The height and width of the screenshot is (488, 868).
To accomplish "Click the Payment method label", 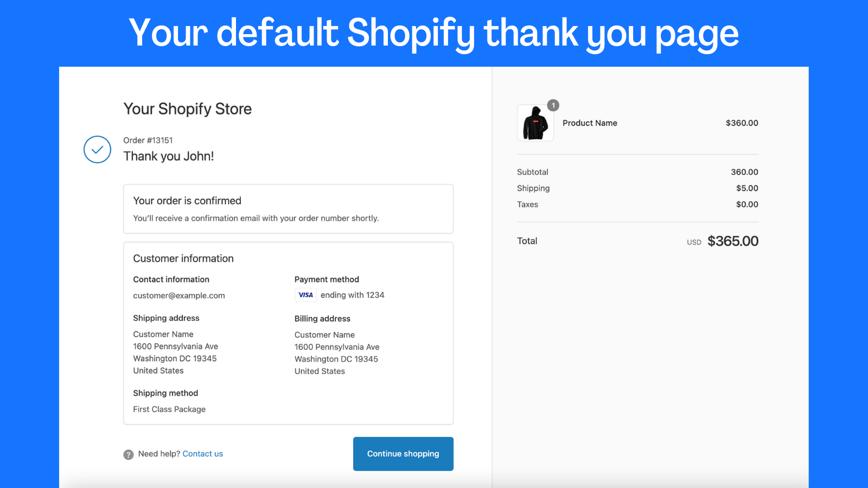I will click(327, 279).
